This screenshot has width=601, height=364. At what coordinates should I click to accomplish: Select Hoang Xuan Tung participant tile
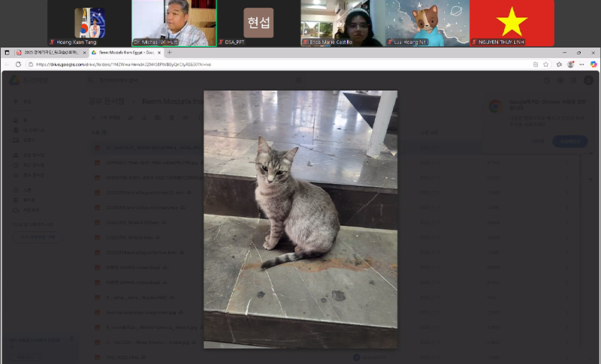click(89, 23)
